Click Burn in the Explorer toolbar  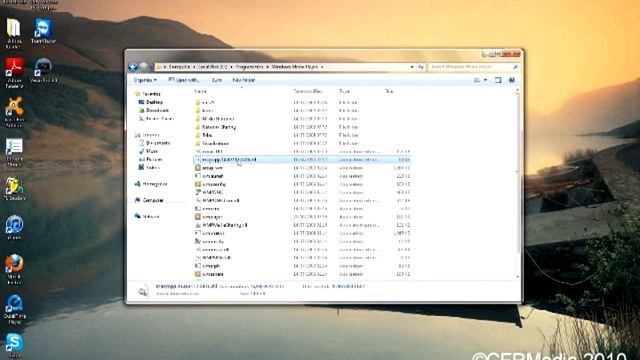tap(216, 80)
